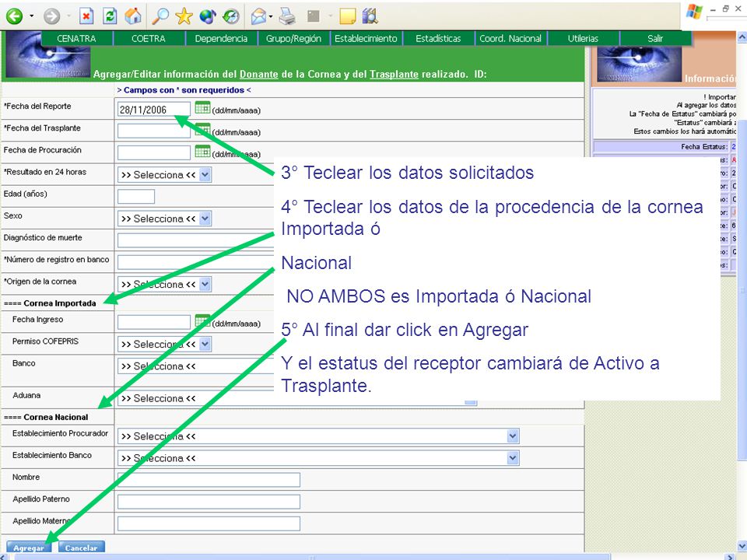Click the gray Forward arrow button

51,16
